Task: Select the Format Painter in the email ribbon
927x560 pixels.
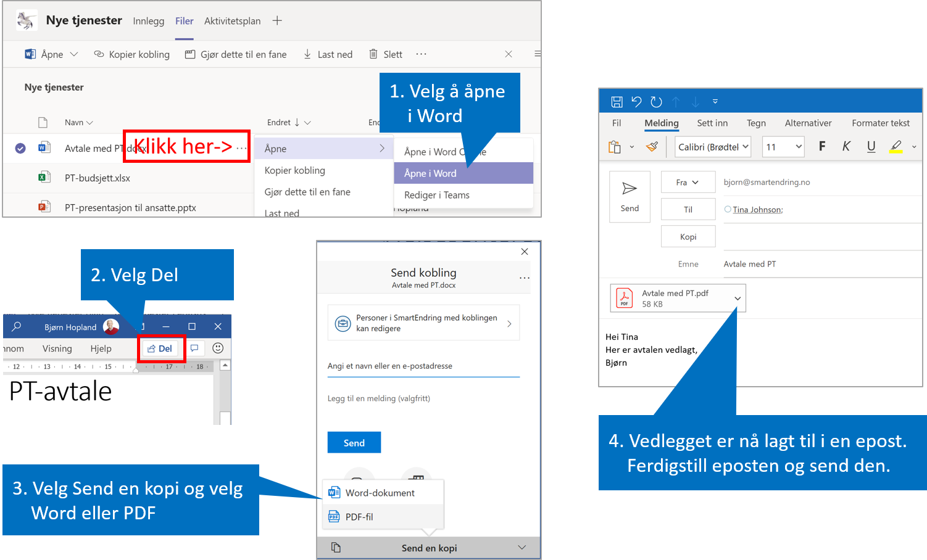Action: pos(652,146)
